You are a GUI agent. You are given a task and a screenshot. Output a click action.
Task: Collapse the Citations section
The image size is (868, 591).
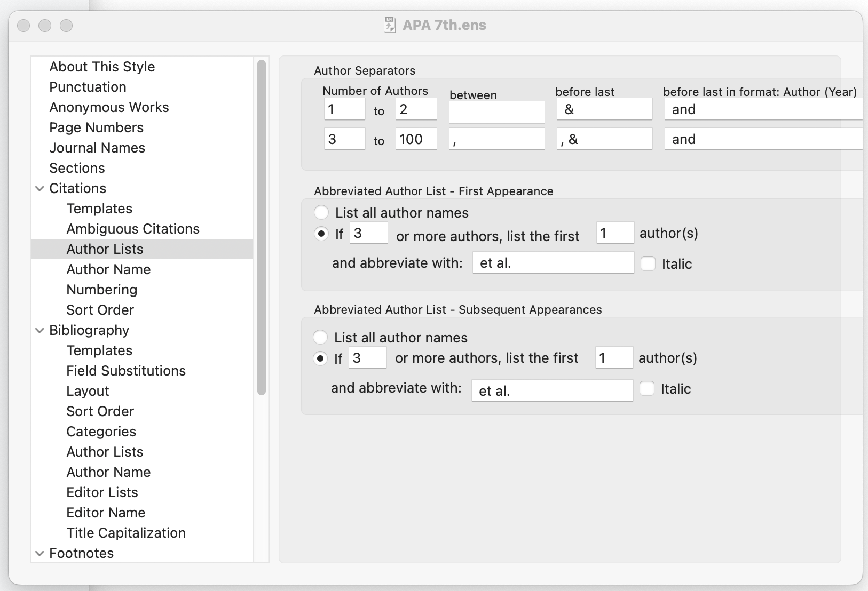tap(39, 188)
